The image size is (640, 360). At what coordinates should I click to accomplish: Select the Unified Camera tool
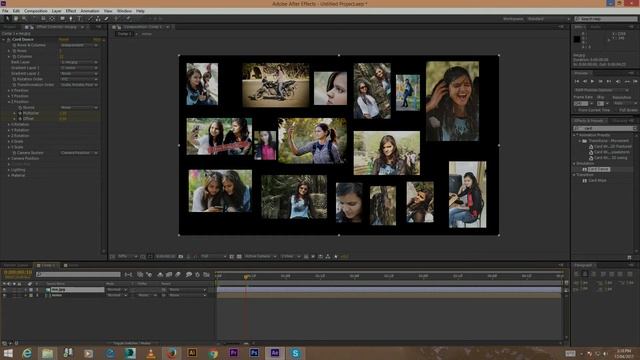coord(43,18)
